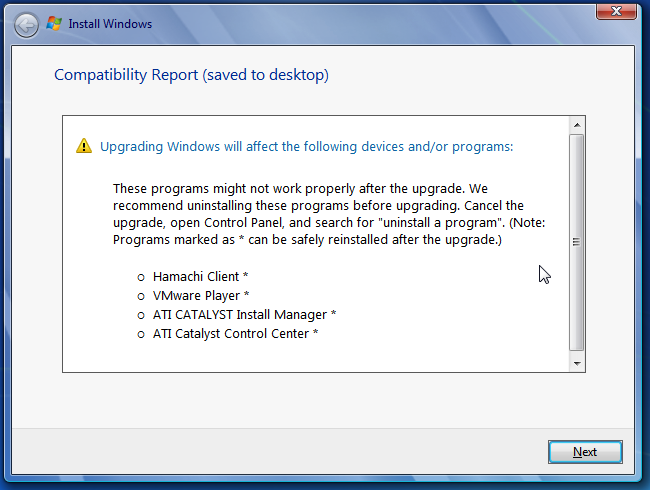Select "ATI Catalyst Control Center *" entry

pos(235,334)
